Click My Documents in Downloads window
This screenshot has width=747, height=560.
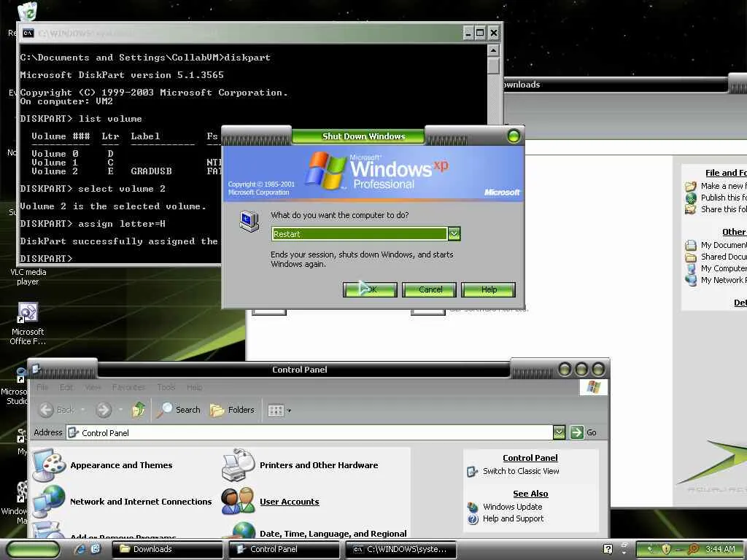(x=723, y=245)
